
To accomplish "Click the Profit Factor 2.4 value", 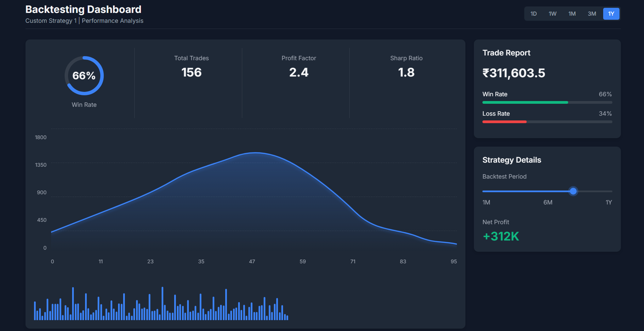I will tap(299, 72).
